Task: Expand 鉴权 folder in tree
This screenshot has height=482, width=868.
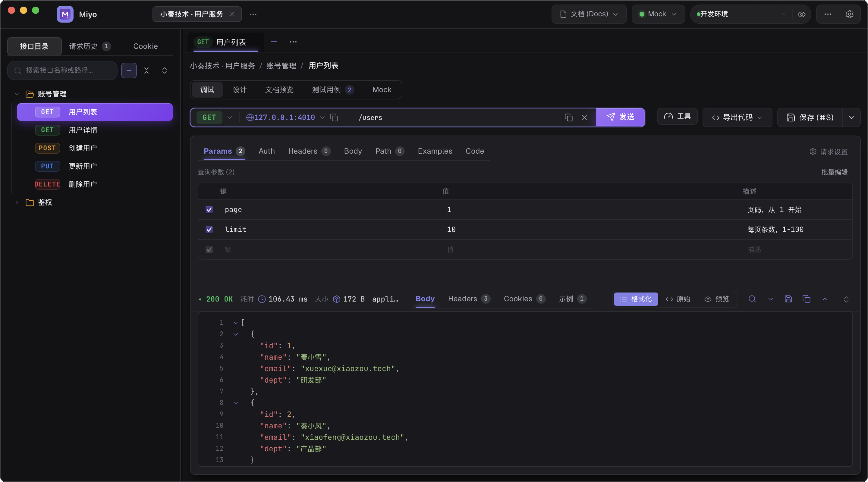Action: (17, 202)
